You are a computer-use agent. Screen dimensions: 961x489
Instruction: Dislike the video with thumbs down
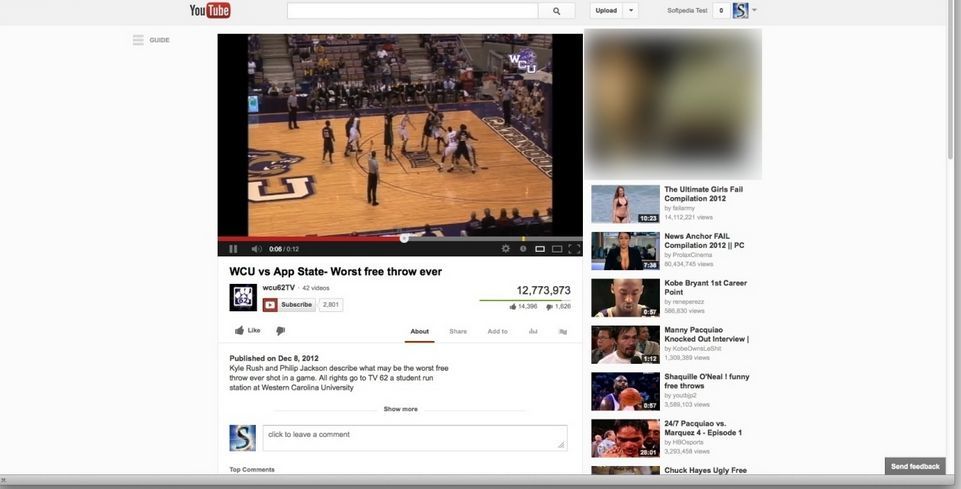(x=281, y=331)
